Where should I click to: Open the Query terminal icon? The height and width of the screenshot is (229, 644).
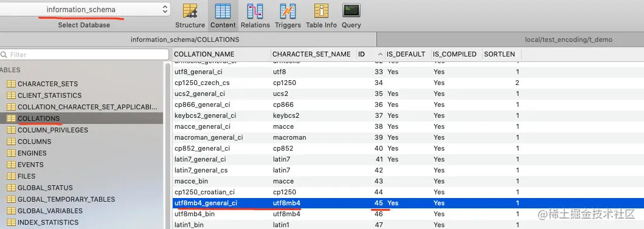tap(351, 11)
